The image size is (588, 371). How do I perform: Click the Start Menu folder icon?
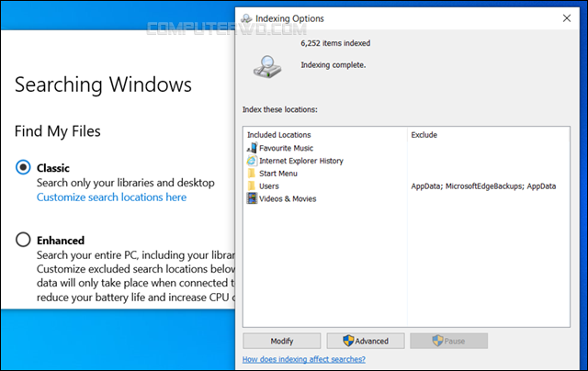(x=252, y=174)
